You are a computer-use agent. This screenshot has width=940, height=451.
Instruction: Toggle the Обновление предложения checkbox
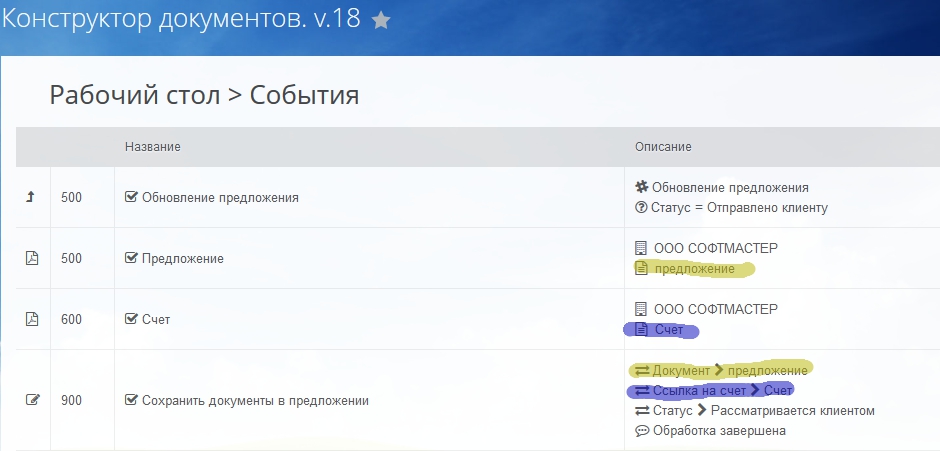[x=131, y=197]
